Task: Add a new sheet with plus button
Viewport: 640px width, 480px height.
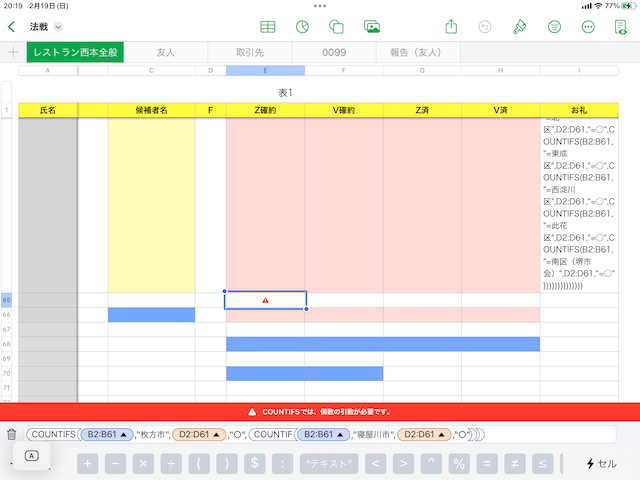Action: pos(13,52)
